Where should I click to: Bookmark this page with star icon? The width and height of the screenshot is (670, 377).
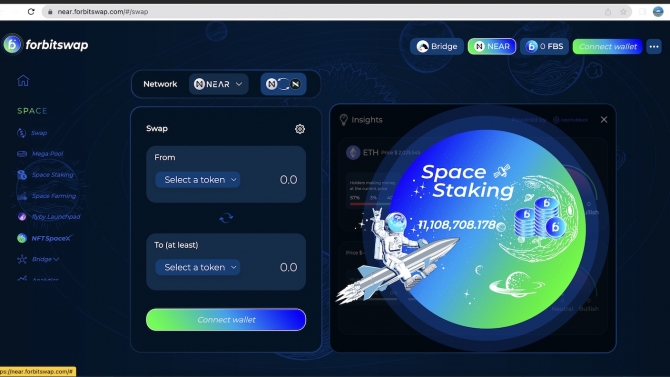[623, 12]
